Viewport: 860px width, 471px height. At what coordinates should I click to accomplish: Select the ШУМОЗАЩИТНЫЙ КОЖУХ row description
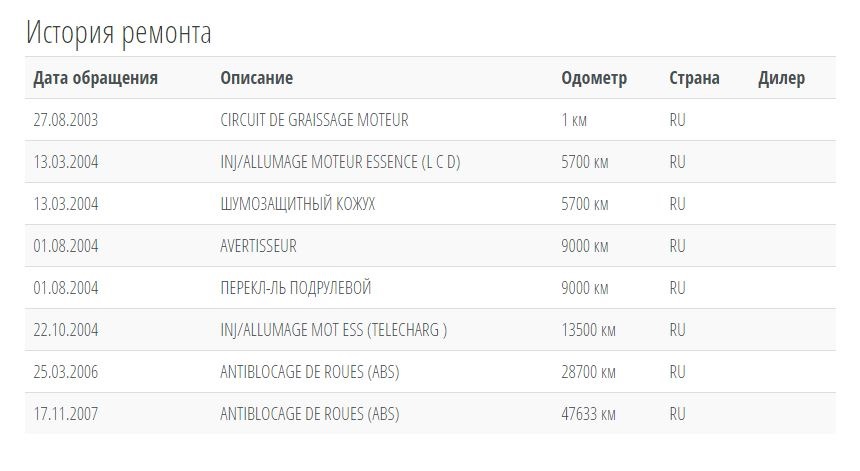(x=298, y=204)
